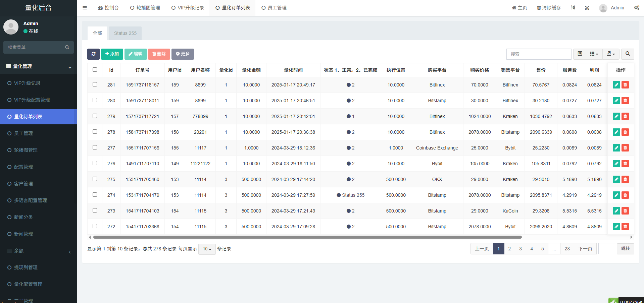Delete order row 272 with red trash icon
This screenshot has width=644, height=303.
625,227
